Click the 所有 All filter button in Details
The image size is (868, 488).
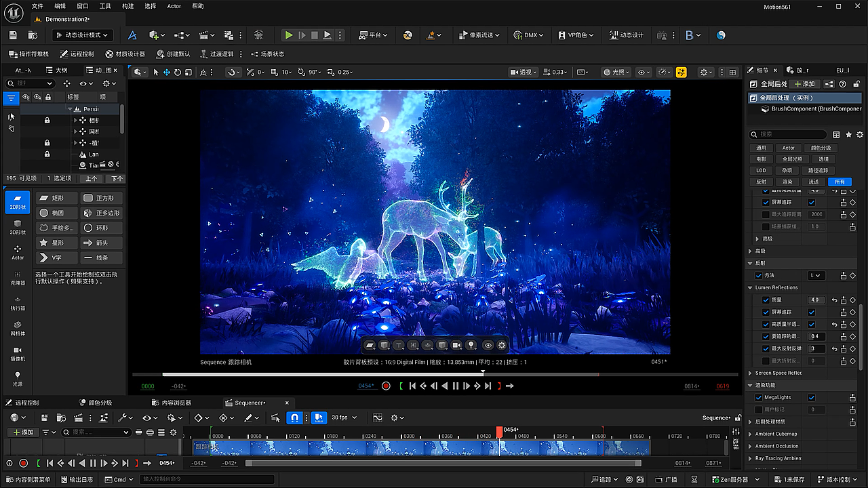point(840,182)
